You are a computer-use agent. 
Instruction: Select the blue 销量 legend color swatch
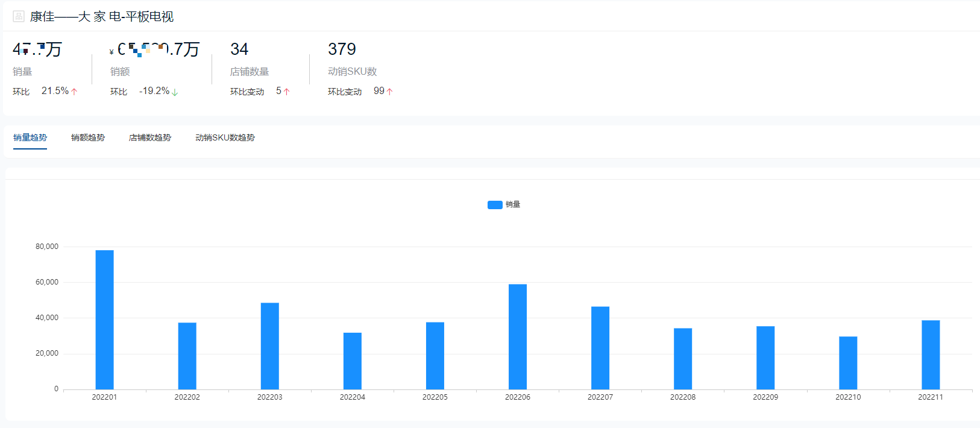495,205
